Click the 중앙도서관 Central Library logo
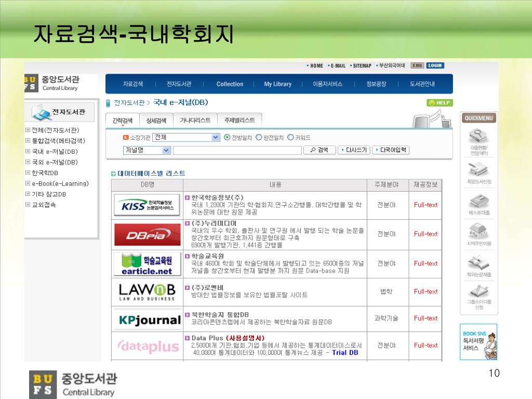Image resolution: width=532 pixels, height=399 pixels. (x=52, y=83)
